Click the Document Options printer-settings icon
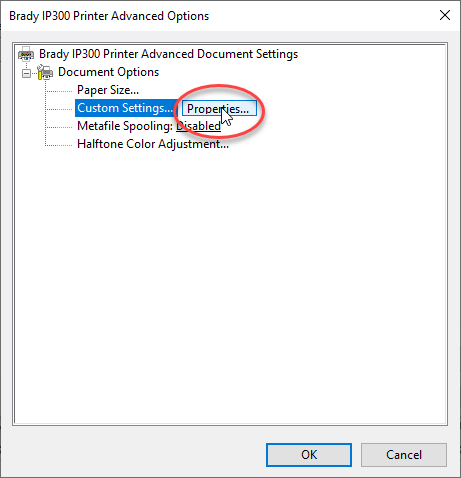 click(x=45, y=72)
